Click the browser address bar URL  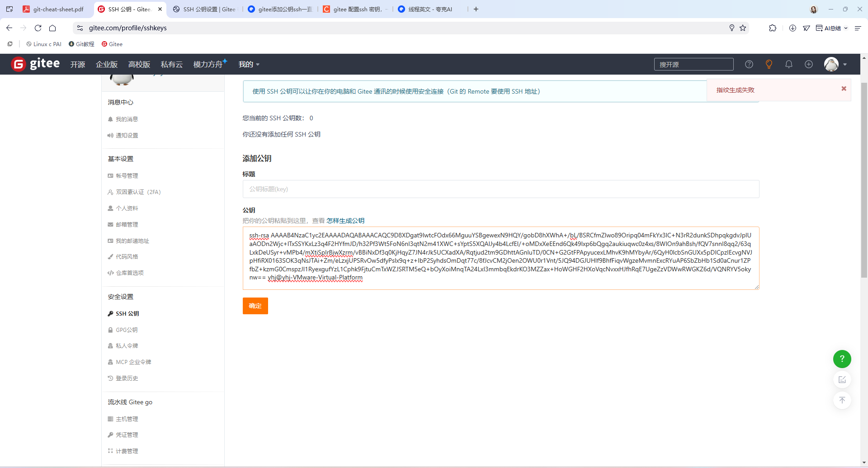pyautogui.click(x=128, y=28)
